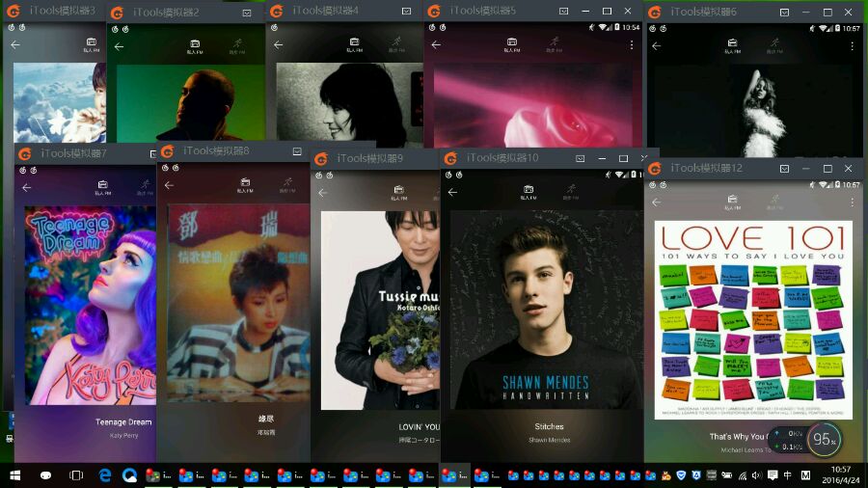
Task: Open title bar dropdown menu of emulator 8
Action: (x=297, y=151)
